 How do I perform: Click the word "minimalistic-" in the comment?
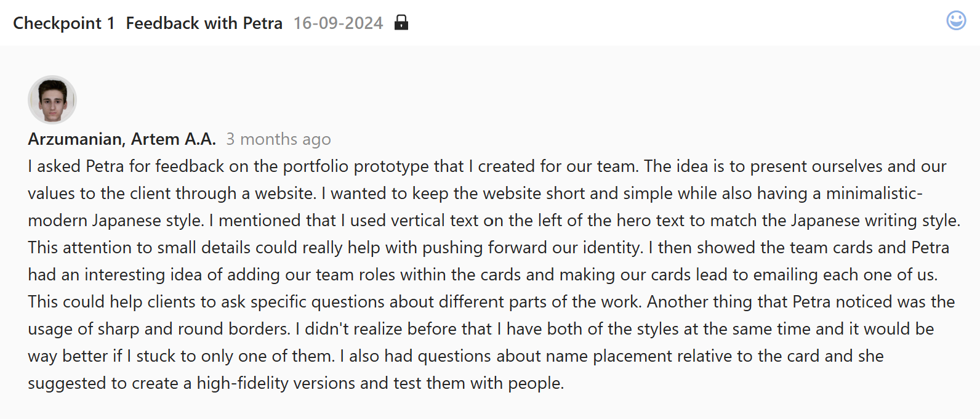(874, 193)
